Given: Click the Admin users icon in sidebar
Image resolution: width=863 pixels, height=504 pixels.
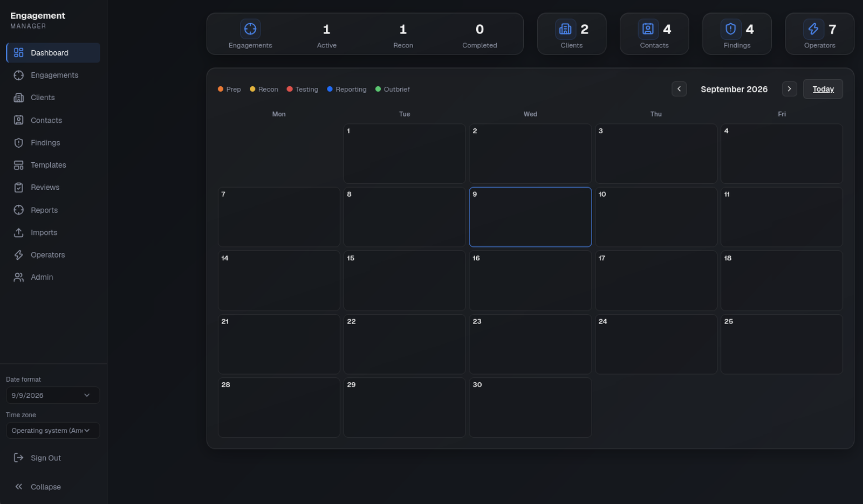Looking at the screenshot, I should click(x=19, y=277).
